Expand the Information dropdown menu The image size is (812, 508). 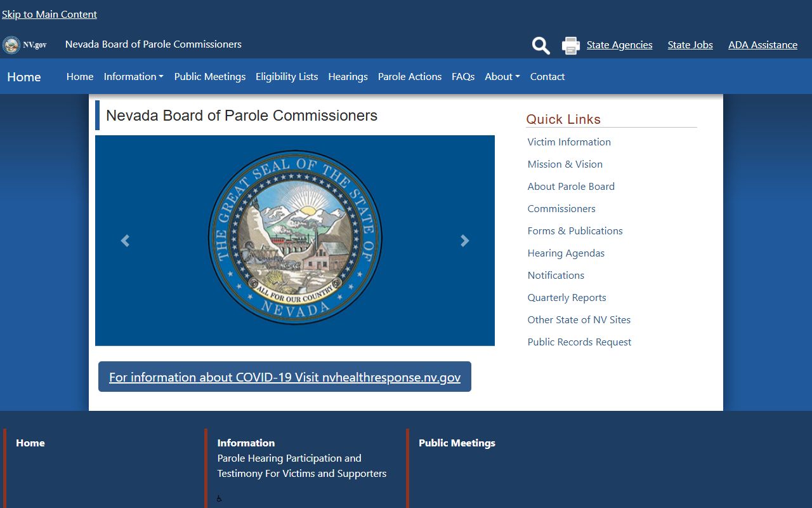(x=134, y=76)
